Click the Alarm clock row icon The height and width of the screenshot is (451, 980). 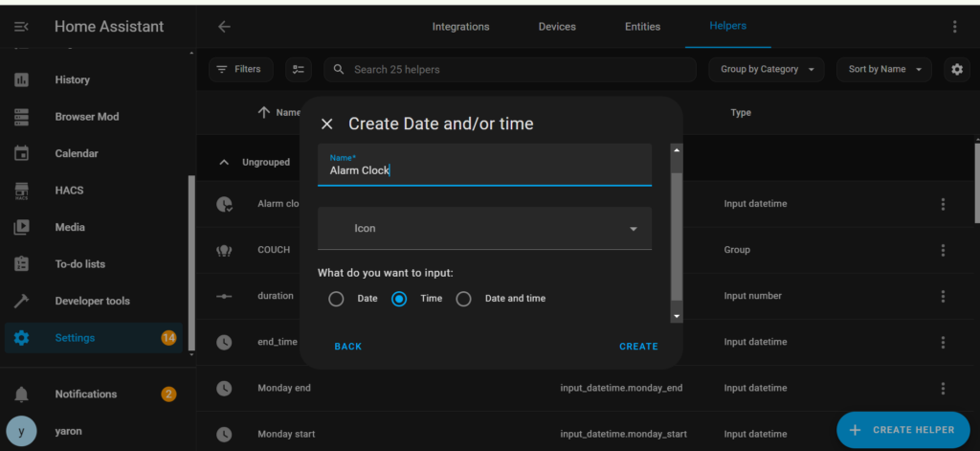224,204
